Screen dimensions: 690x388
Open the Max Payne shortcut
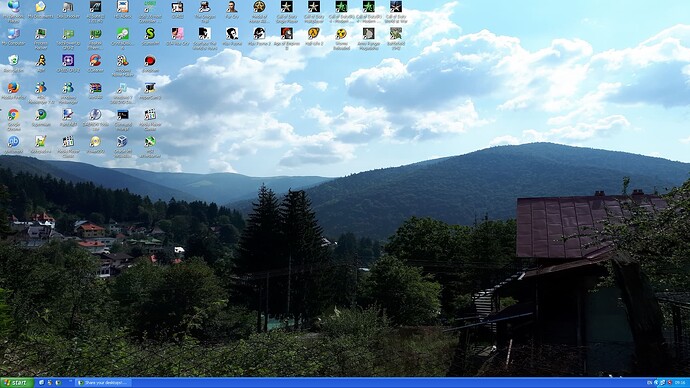coord(231,34)
